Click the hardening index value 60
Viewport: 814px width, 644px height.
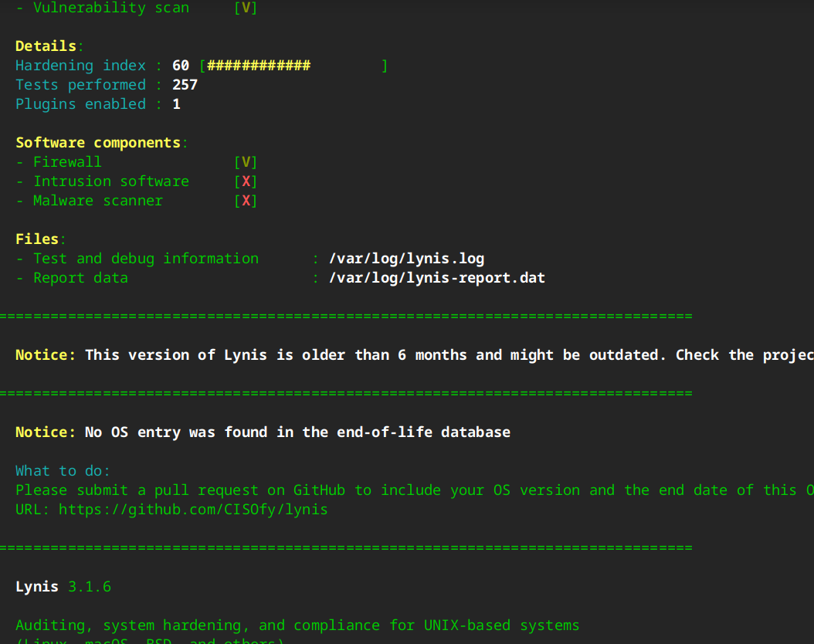point(181,66)
